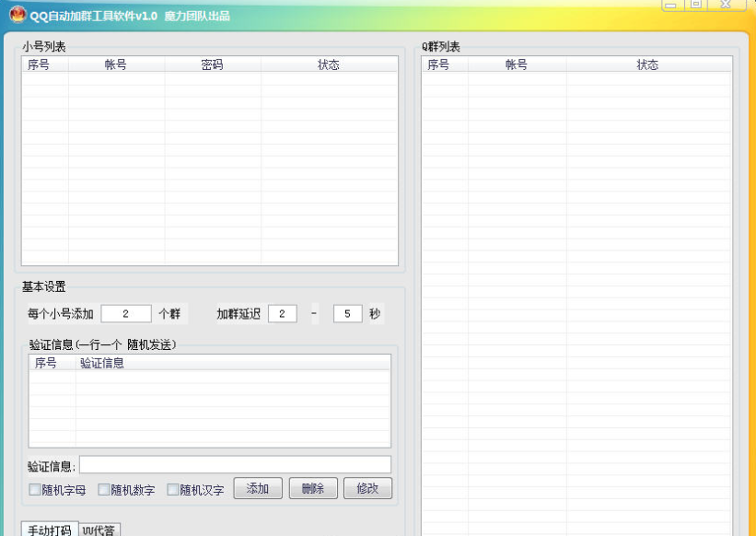Viewport: 756px width, 536px height.
Task: Check the 随机汉字 option
Action: 172,490
